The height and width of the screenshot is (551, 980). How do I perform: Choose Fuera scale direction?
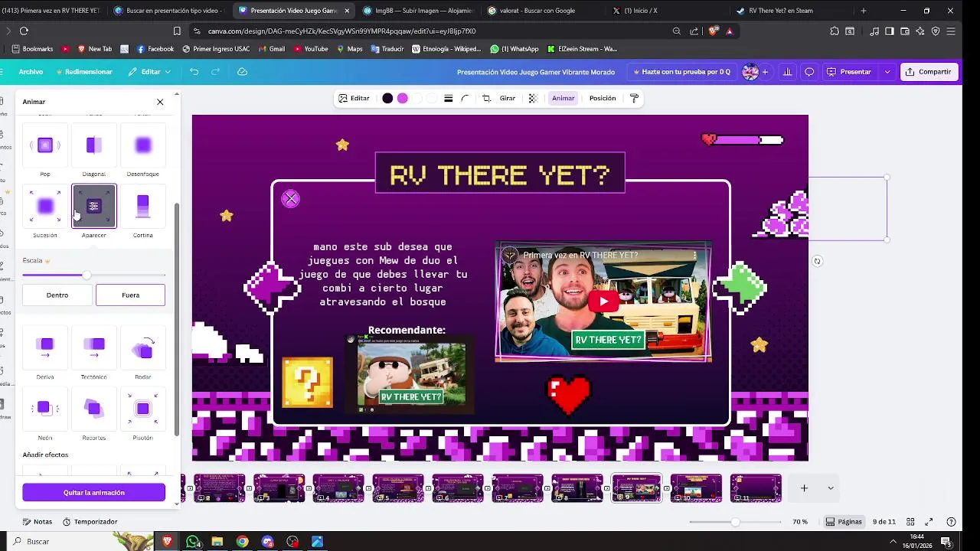pos(130,295)
